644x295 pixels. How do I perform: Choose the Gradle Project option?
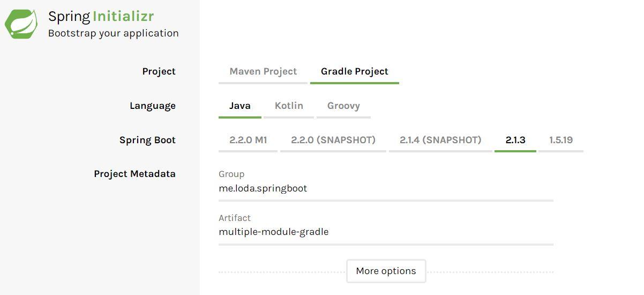click(354, 71)
